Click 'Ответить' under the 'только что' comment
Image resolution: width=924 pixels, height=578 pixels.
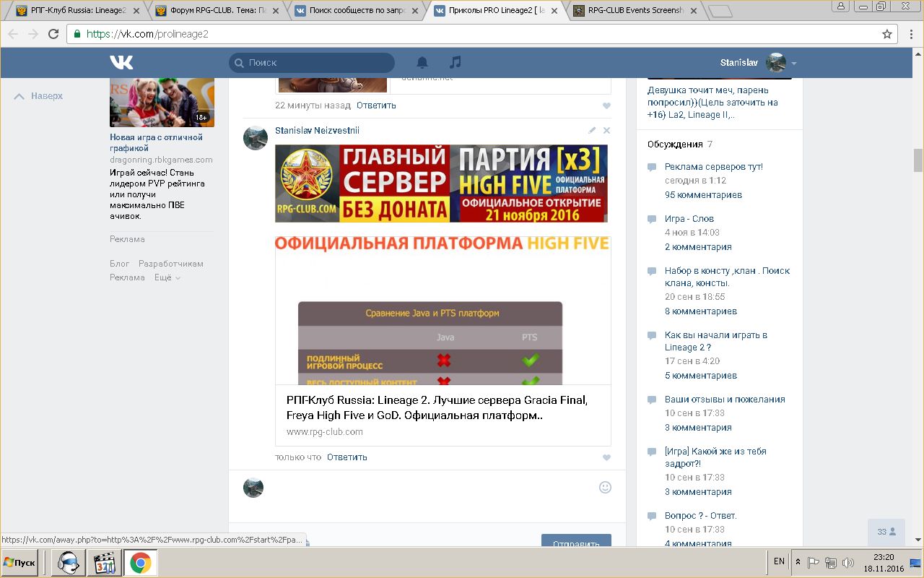click(x=347, y=457)
